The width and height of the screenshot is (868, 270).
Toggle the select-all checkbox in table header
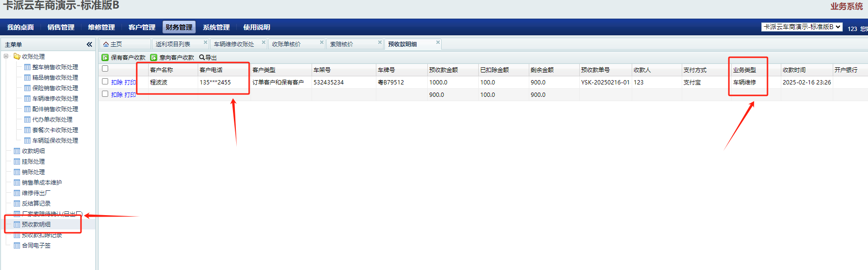point(105,69)
